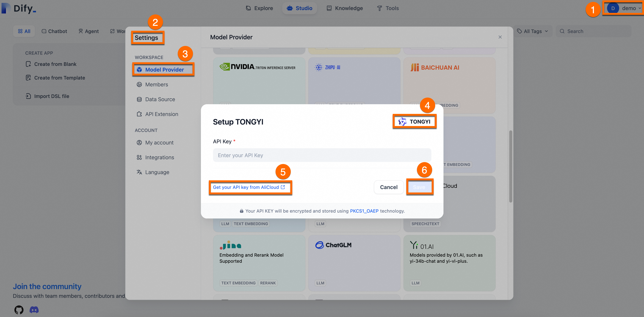Click the Language translate icon
The height and width of the screenshot is (317, 644).
[139, 172]
